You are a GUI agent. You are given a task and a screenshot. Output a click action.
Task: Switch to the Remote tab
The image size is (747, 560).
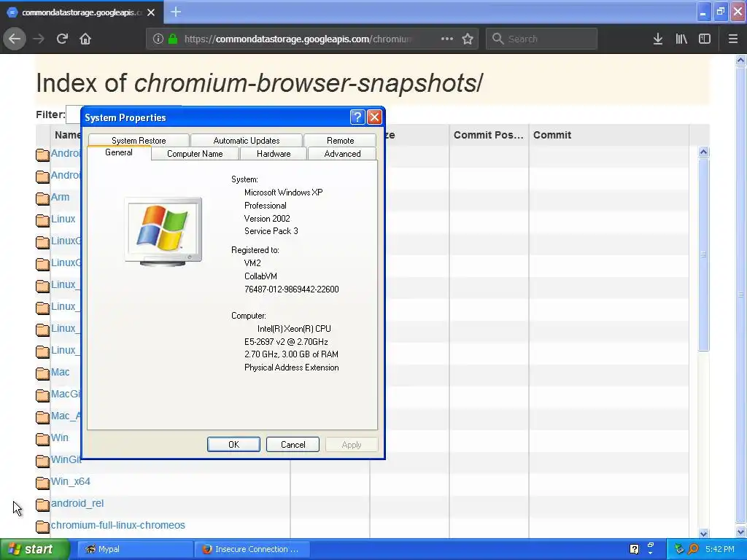[x=340, y=141]
